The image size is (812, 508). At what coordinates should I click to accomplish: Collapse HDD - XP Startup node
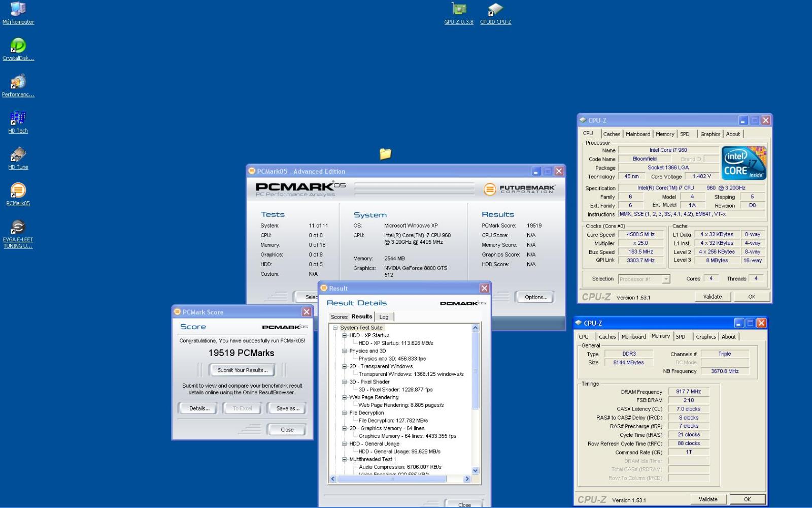pyautogui.click(x=344, y=335)
